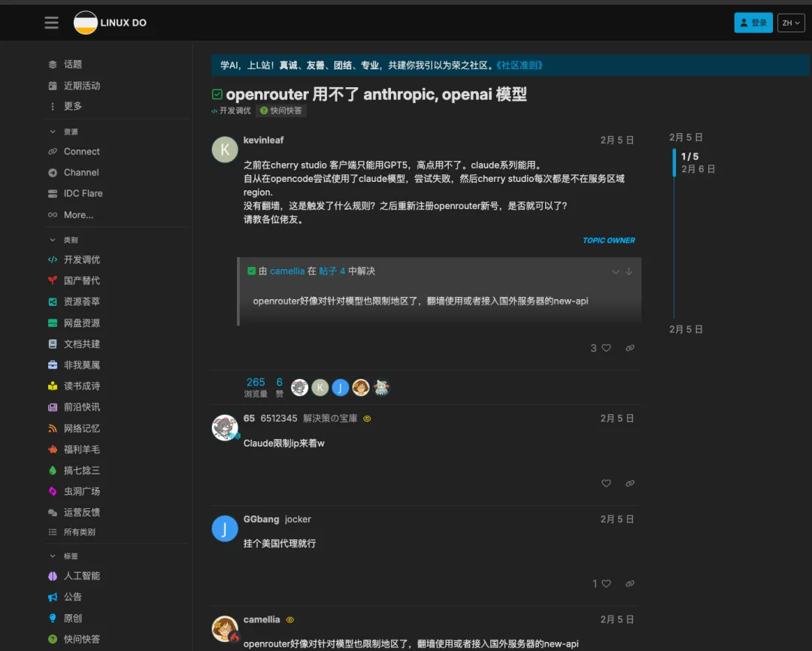Viewport: 812px width, 651px height.
Task: Copy link of GGbang's reply
Action: 630,583
